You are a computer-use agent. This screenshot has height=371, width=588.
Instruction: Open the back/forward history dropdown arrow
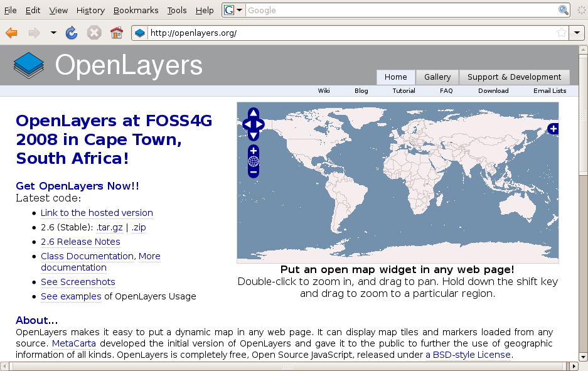click(x=53, y=33)
